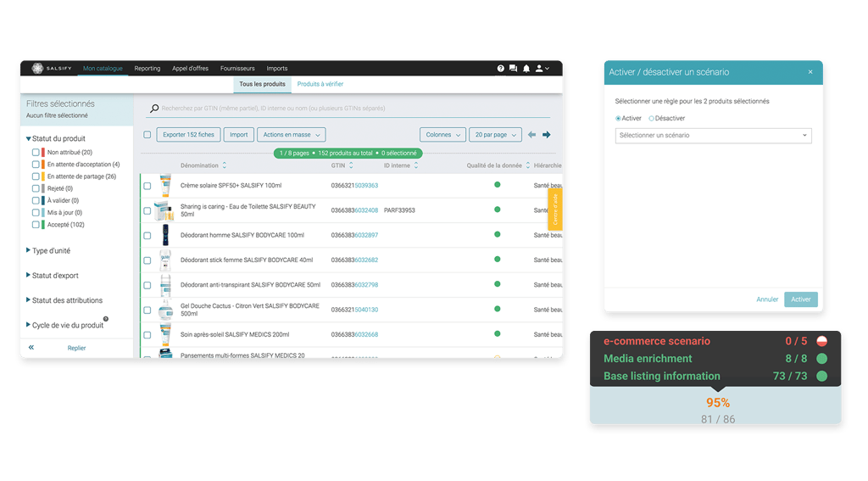Open the 20 par page dropdown

point(495,135)
